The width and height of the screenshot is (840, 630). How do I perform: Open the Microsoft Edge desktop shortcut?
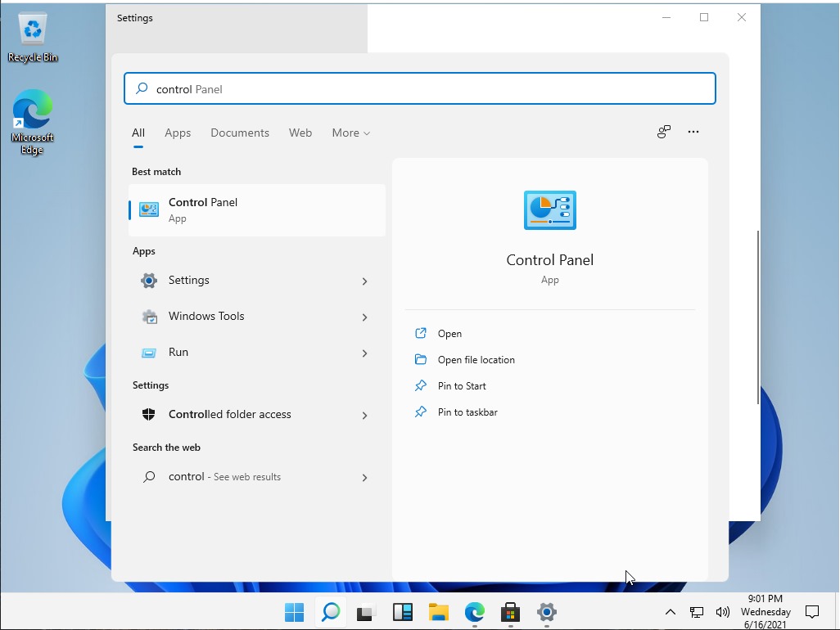click(33, 120)
